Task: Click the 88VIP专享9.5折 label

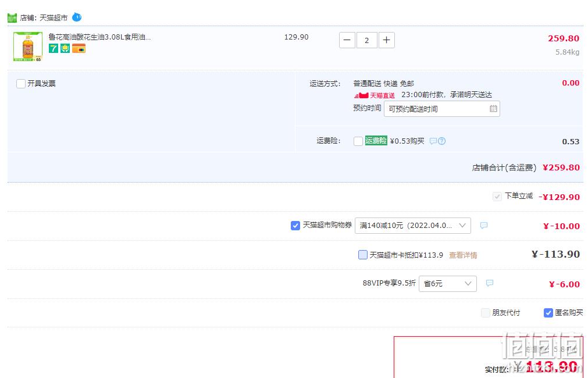Action: coord(389,283)
